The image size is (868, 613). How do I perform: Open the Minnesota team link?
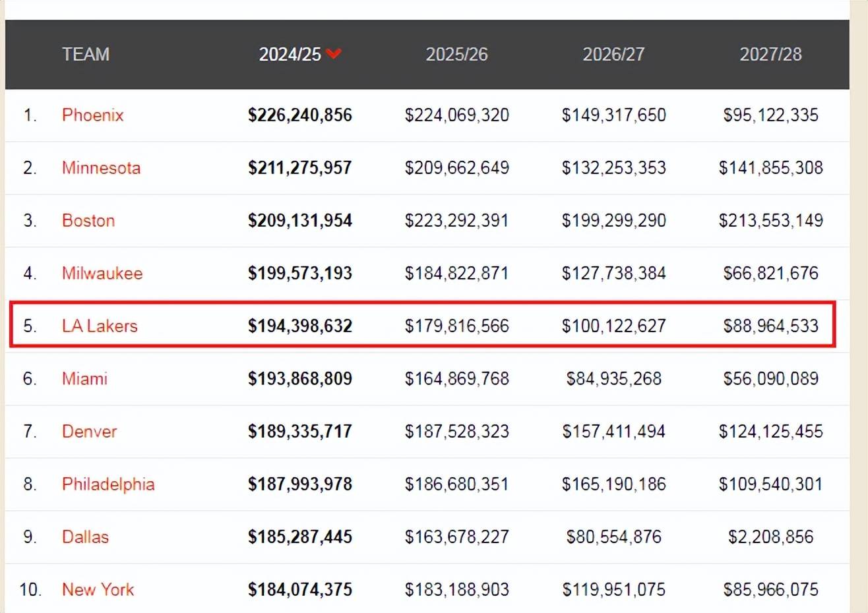[x=101, y=168]
